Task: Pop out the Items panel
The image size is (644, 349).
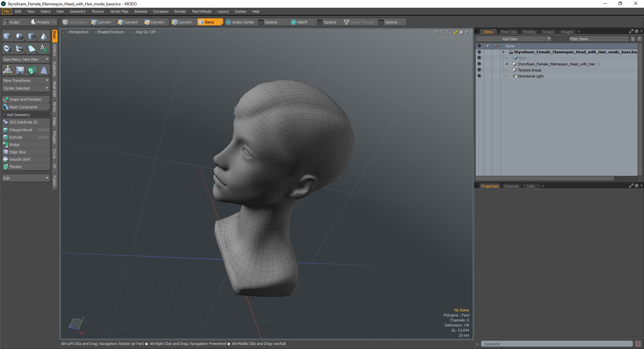Action: point(631,31)
